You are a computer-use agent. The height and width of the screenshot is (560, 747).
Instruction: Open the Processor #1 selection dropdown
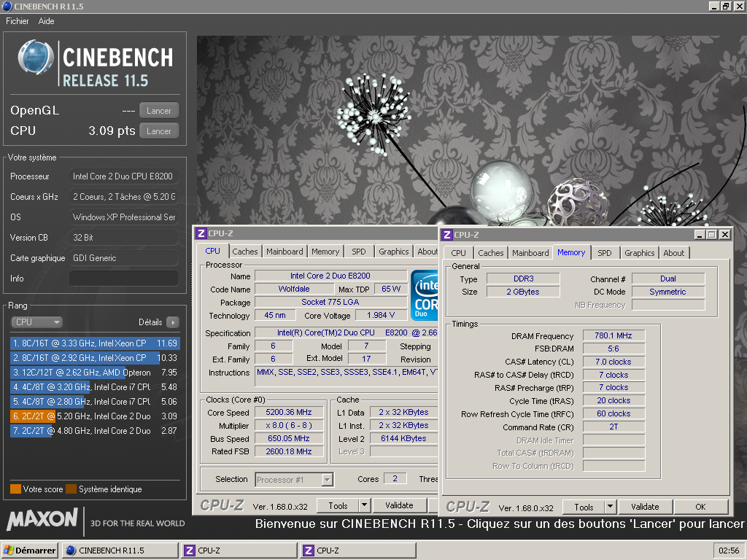click(x=294, y=480)
